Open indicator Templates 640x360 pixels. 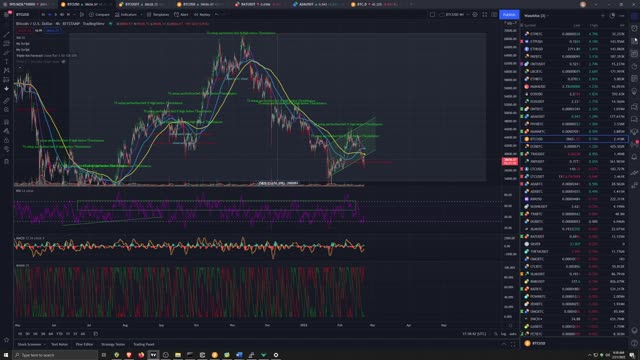[x=158, y=15]
